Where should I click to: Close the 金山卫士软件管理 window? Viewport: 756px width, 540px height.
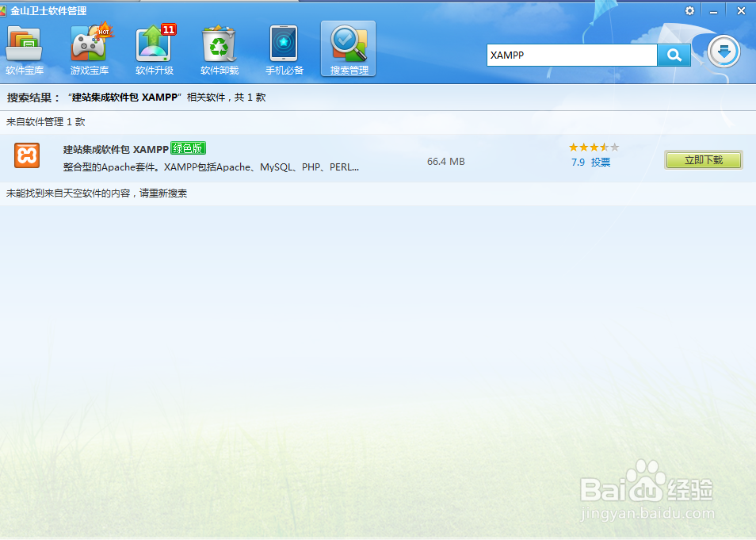[742, 10]
